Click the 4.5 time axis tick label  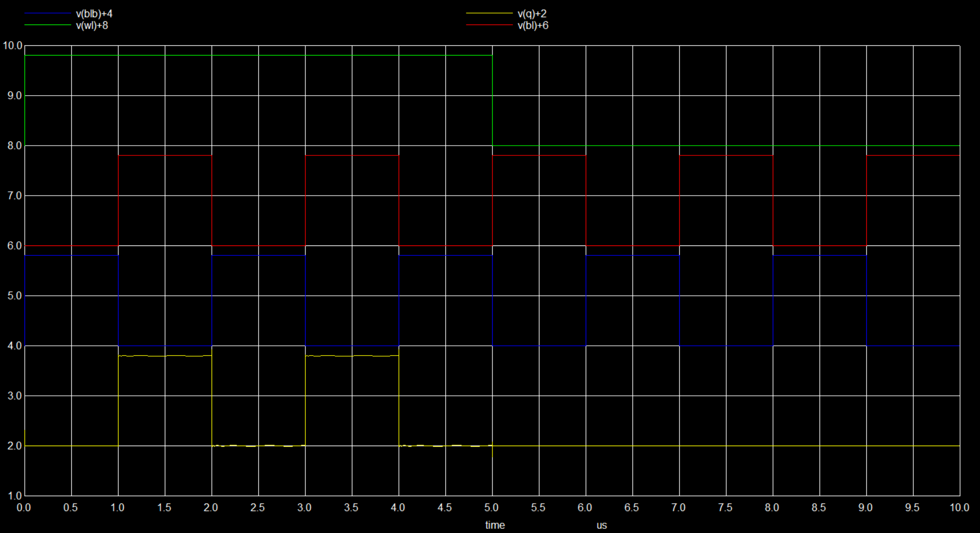(445, 508)
